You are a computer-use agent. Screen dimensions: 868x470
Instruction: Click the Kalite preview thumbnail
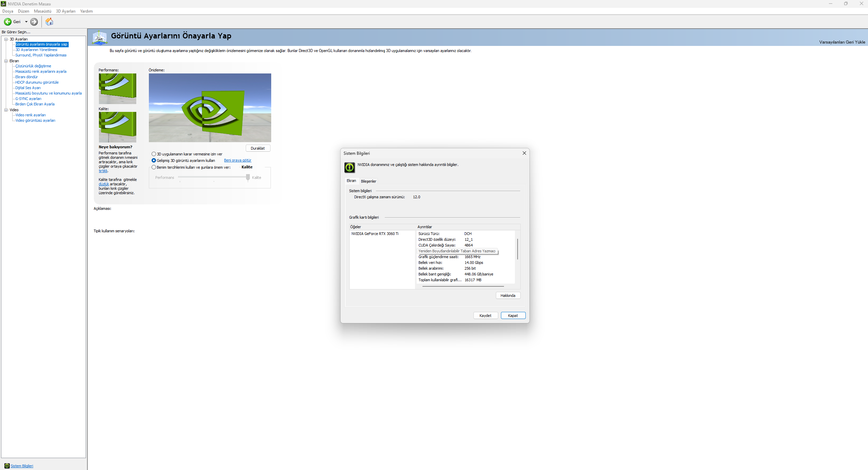pyautogui.click(x=118, y=127)
